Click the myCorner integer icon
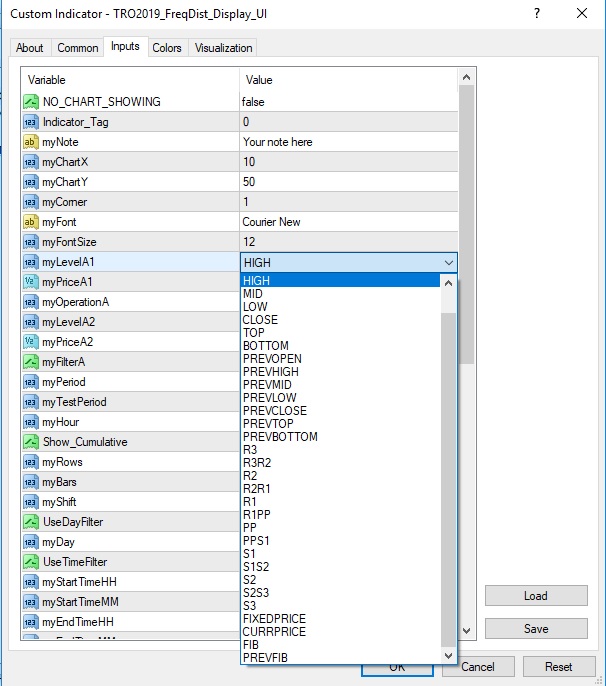 point(31,202)
